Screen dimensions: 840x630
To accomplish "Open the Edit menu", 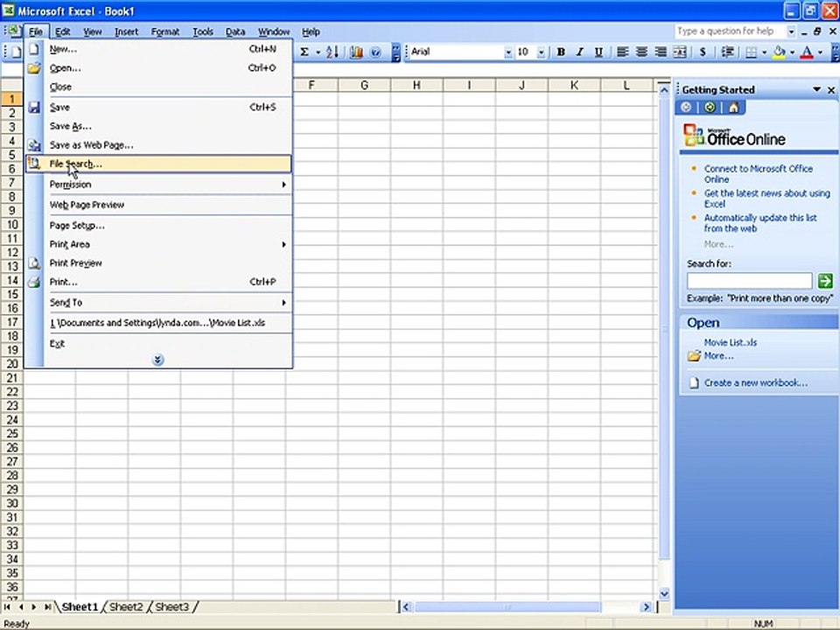I will pos(63,32).
